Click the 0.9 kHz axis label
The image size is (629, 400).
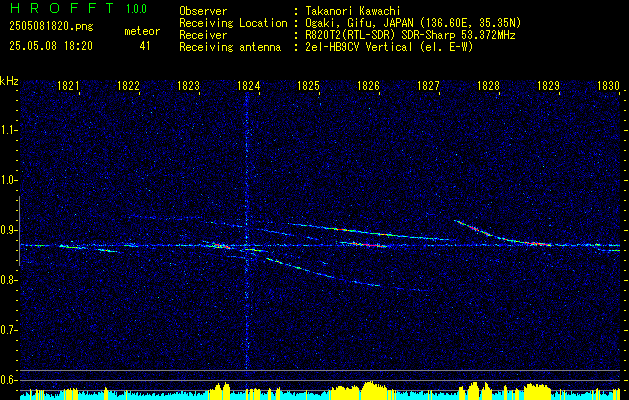(8, 230)
